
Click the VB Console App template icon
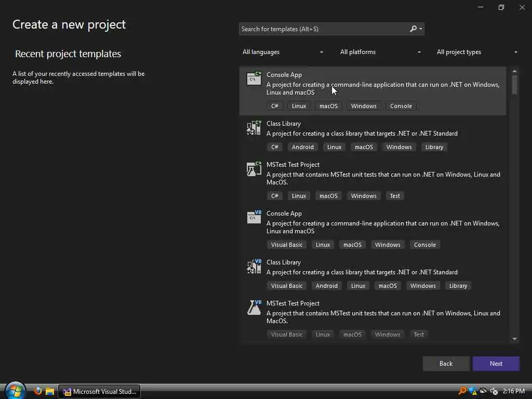click(x=254, y=217)
